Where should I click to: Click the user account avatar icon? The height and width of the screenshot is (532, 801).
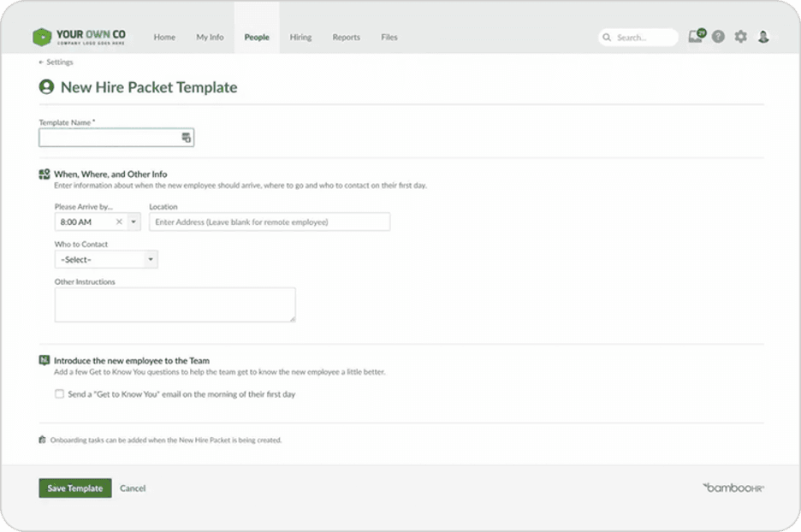pos(762,38)
